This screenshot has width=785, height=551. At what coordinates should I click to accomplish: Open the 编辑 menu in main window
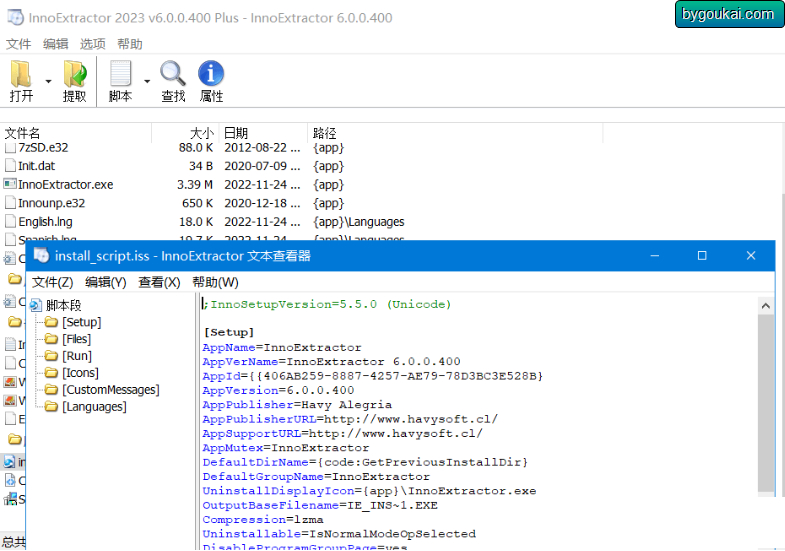click(x=56, y=44)
